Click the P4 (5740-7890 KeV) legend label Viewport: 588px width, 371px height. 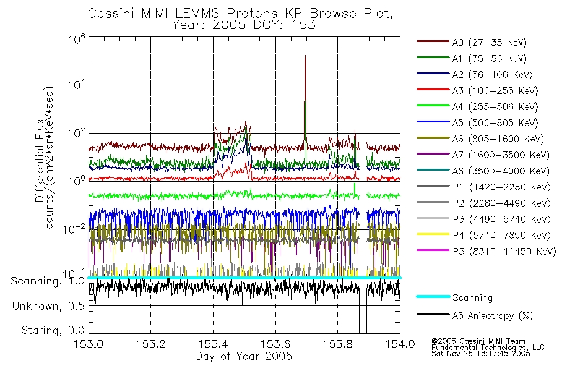click(x=501, y=236)
